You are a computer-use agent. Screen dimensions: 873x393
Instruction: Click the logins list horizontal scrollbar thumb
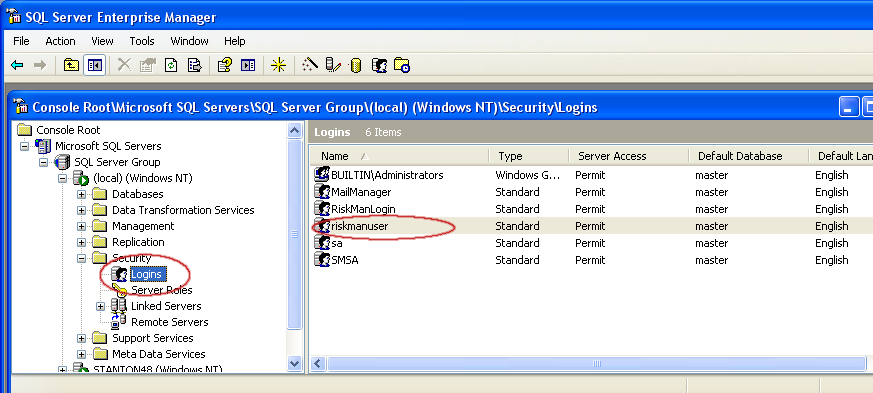click(x=596, y=363)
